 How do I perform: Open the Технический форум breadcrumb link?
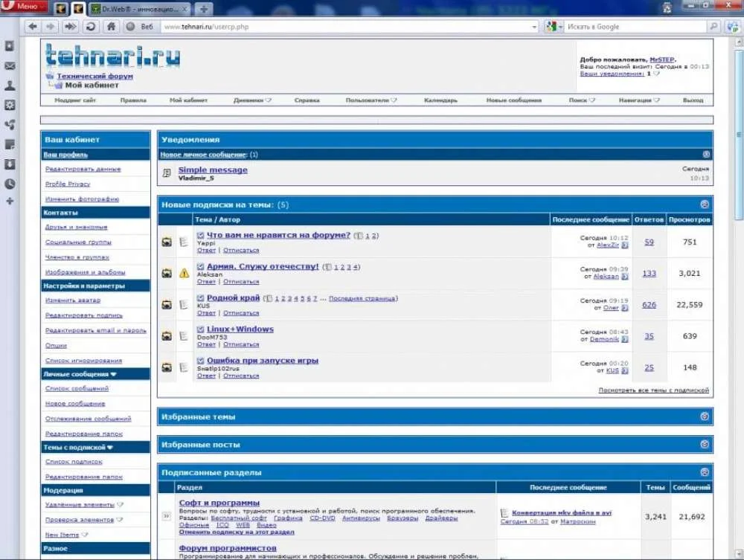click(95, 76)
